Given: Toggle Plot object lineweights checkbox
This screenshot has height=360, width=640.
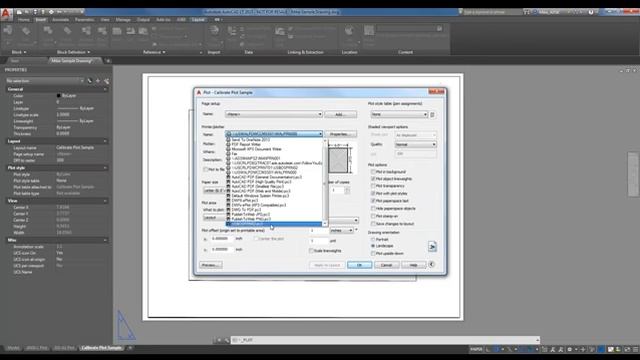Looking at the screenshot, I should point(373,179).
